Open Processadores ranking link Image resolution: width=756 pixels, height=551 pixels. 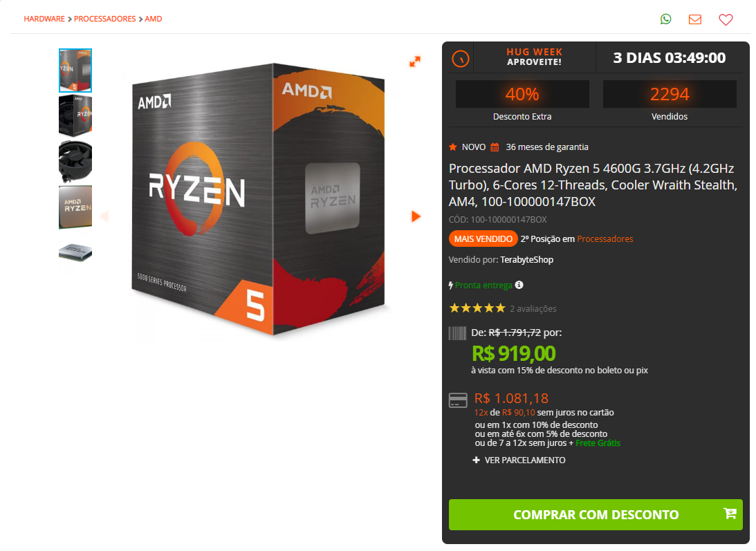[605, 239]
